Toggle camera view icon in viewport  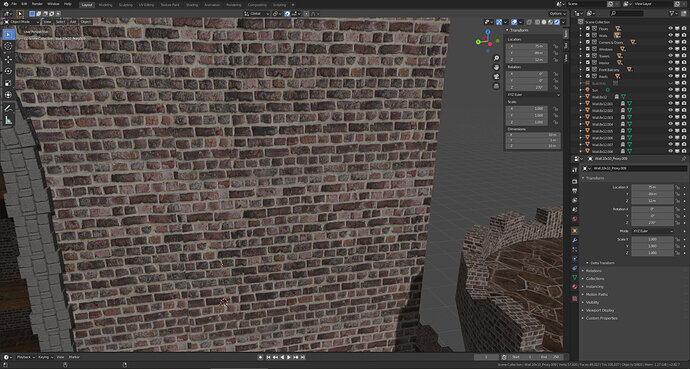(496, 77)
